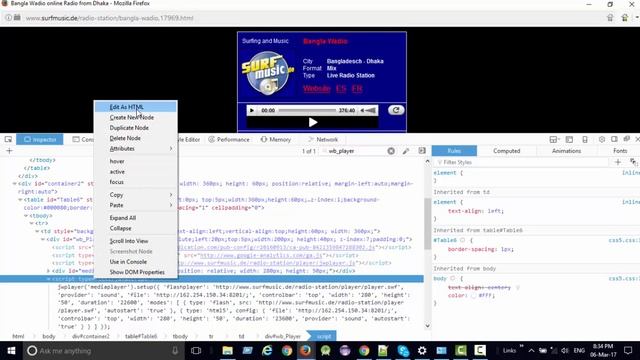The width and height of the screenshot is (640, 360).
Task: Open the Animations tab
Action: click(x=566, y=151)
